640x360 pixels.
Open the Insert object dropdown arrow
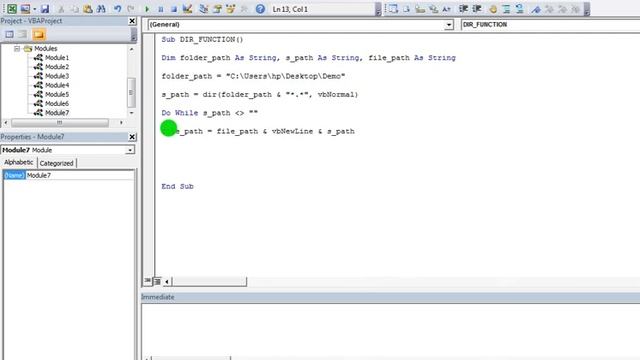click(x=35, y=9)
